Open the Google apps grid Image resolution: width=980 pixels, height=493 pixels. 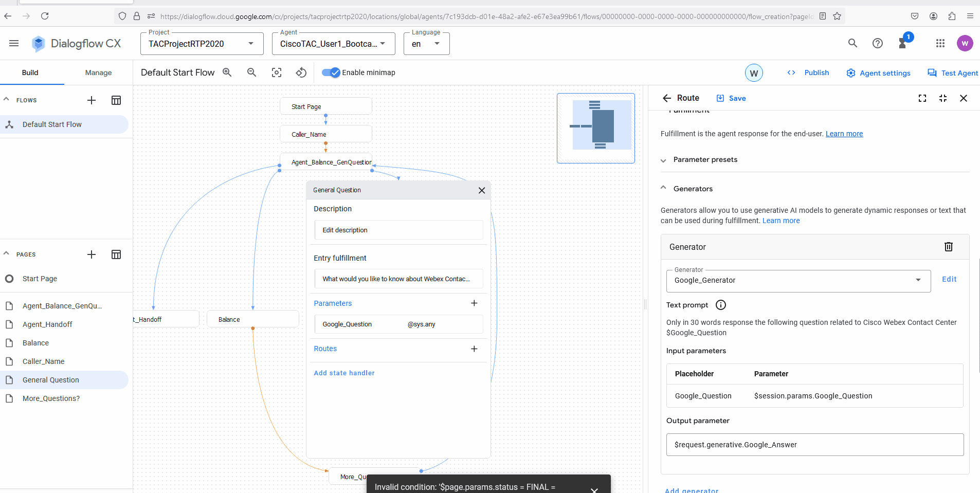coord(940,43)
